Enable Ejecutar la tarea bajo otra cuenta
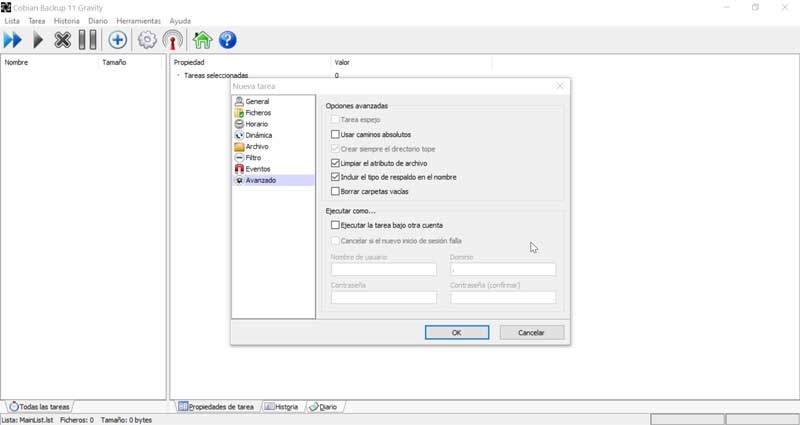Viewport: 800px width, 425px height. pyautogui.click(x=335, y=225)
